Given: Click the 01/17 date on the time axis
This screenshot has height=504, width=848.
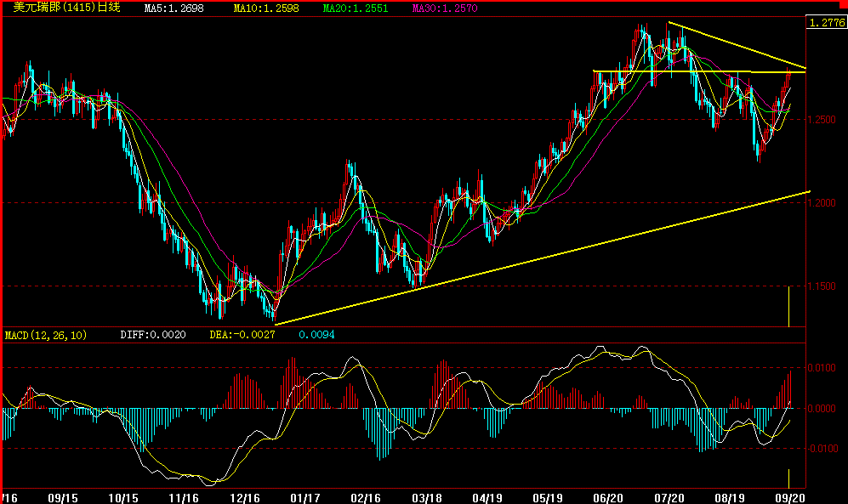Looking at the screenshot, I should click(x=305, y=498).
